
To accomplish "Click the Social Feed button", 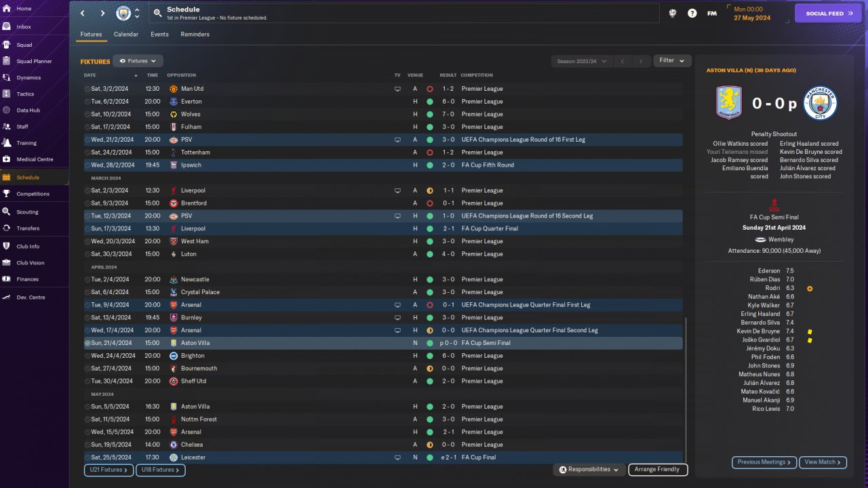I will (828, 13).
